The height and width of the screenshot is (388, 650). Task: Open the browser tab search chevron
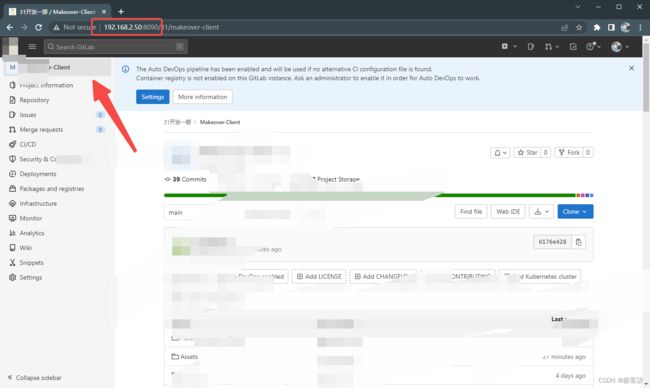[577, 7]
